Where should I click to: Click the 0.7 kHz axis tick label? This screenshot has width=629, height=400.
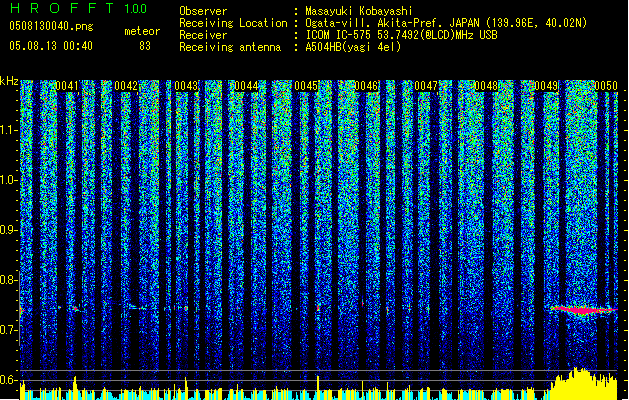[9, 330]
